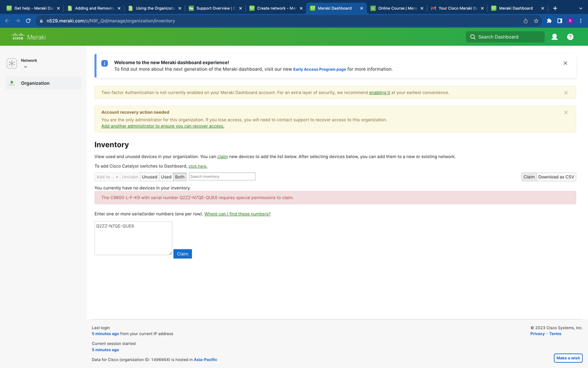This screenshot has height=368, width=588.
Task: Click the blue info icon in welcome banner
Action: click(105, 64)
